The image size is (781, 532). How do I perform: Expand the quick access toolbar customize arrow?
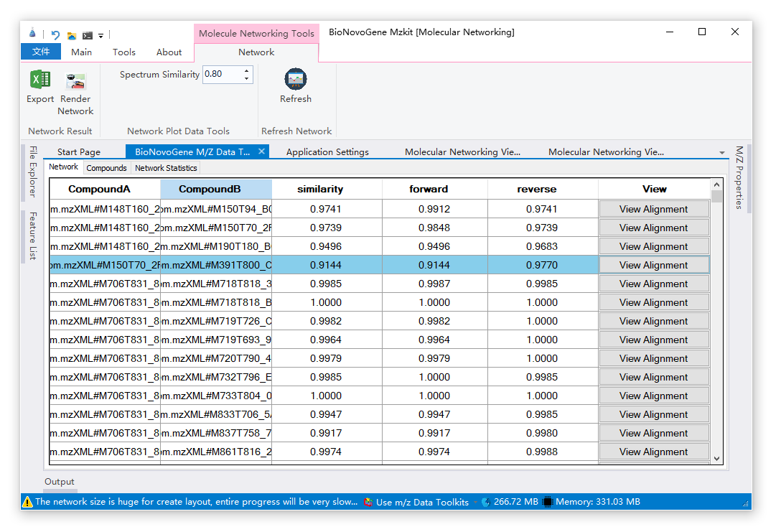pyautogui.click(x=100, y=36)
